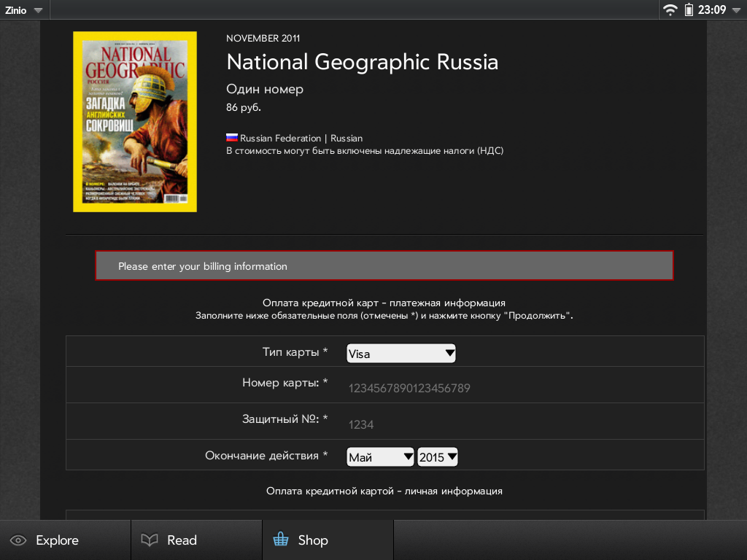Open the Zinio app menu arrow
747x560 pixels.
tap(38, 10)
